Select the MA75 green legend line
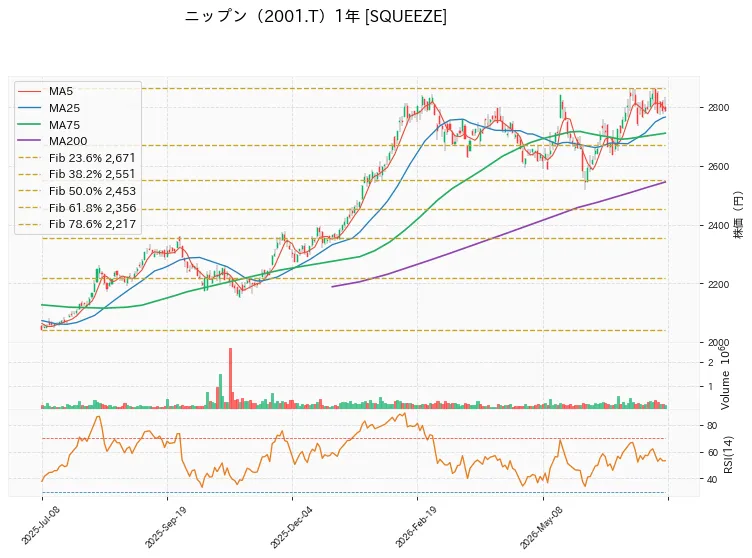 pyautogui.click(x=29, y=125)
